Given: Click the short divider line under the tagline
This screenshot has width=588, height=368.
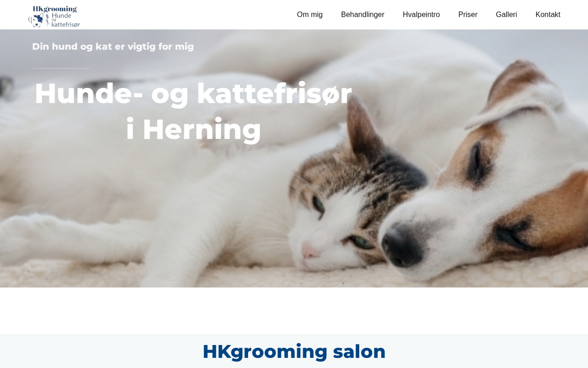Looking at the screenshot, I should point(61,68).
